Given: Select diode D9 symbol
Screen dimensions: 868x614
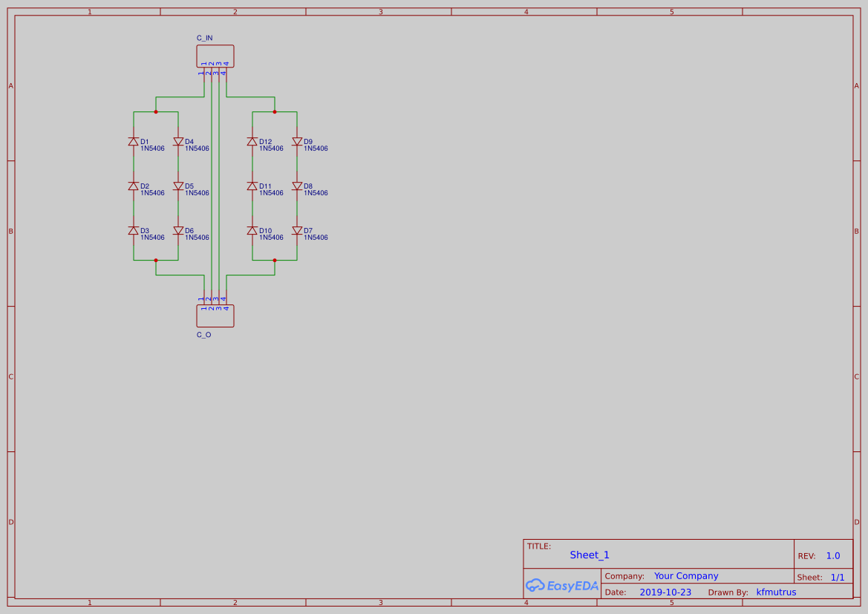Looking at the screenshot, I should tap(298, 141).
